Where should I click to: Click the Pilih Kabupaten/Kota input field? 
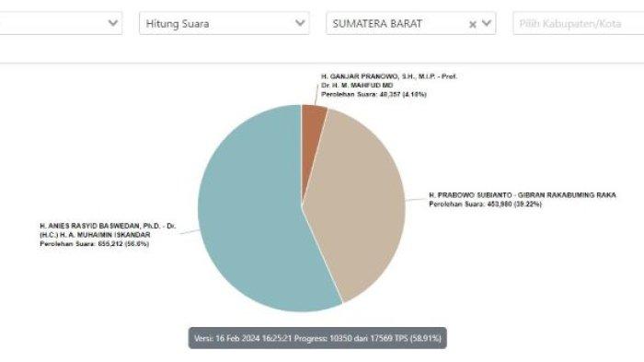(579, 23)
